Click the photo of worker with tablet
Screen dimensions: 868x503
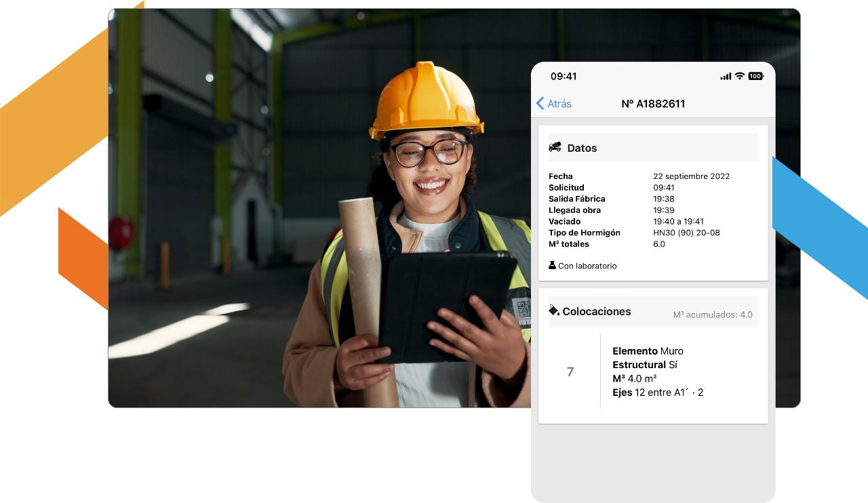point(319,203)
